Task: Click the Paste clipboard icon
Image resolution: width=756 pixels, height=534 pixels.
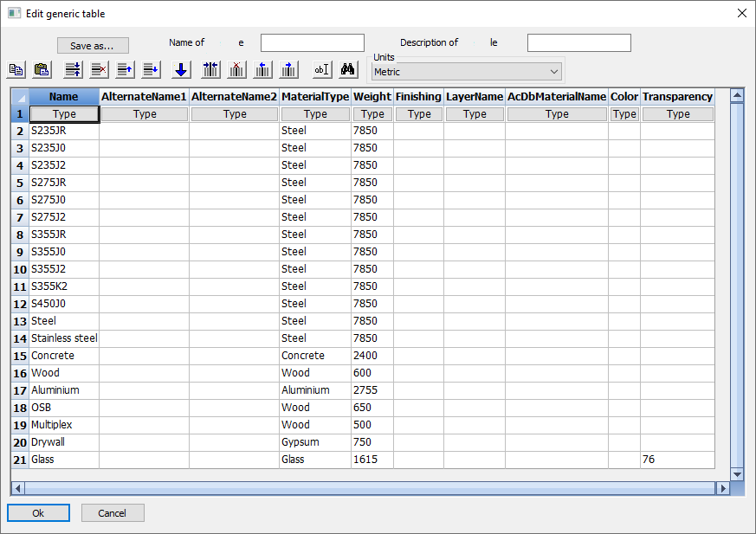Action: pos(41,70)
